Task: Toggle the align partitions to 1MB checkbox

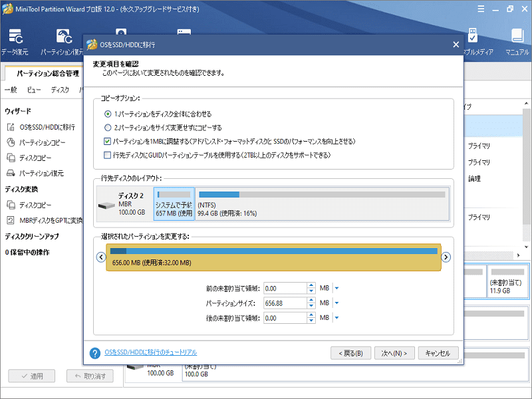Action: [107, 141]
